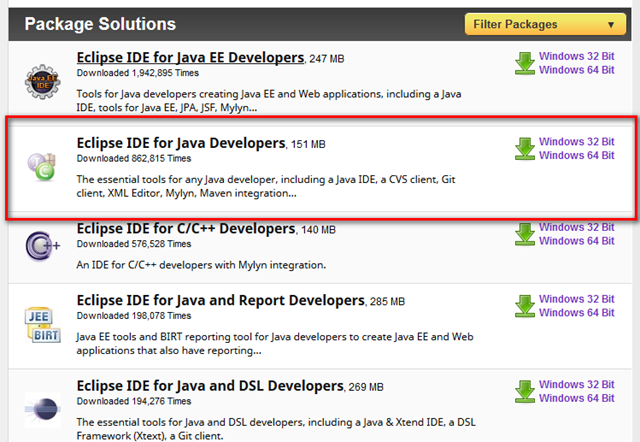
Task: Open Eclipse IDE for Java EE Developers title link
Action: (x=189, y=57)
